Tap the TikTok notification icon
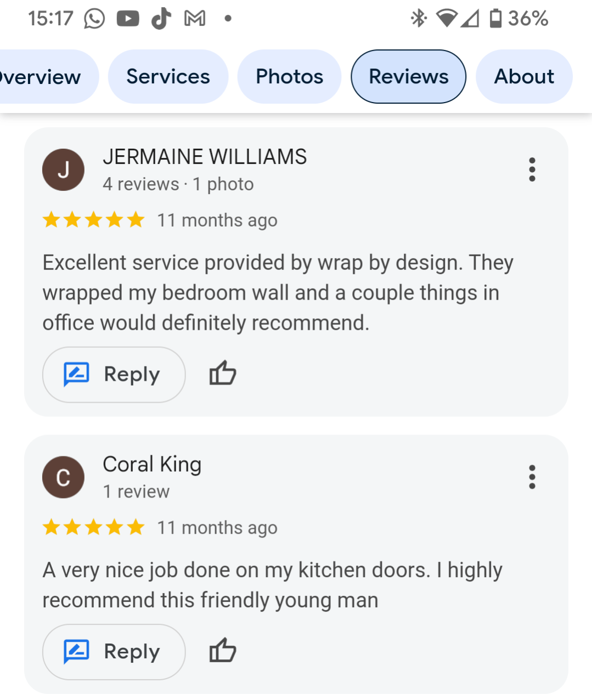The width and height of the screenshot is (592, 700). point(161,19)
